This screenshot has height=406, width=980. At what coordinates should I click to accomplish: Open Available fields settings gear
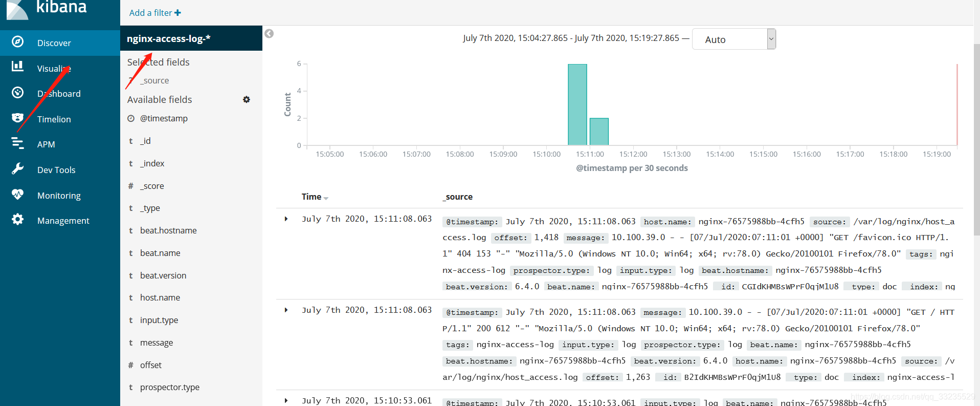pyautogui.click(x=247, y=99)
